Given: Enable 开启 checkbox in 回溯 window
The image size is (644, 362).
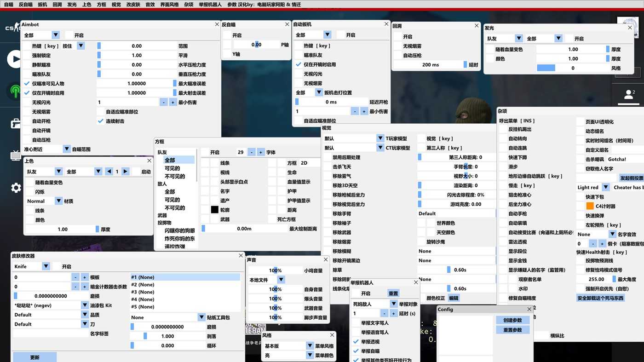Looking at the screenshot, I should [398, 36].
